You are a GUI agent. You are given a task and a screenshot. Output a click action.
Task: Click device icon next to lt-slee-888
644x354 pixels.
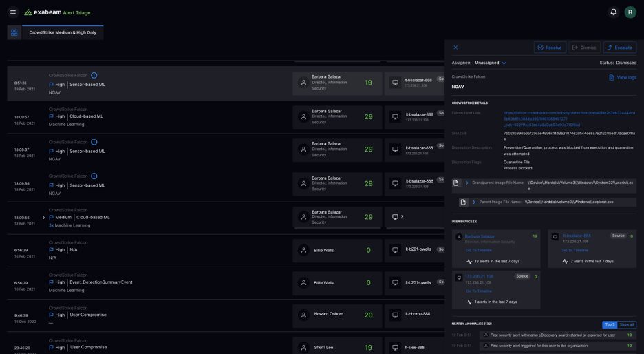pos(395,348)
